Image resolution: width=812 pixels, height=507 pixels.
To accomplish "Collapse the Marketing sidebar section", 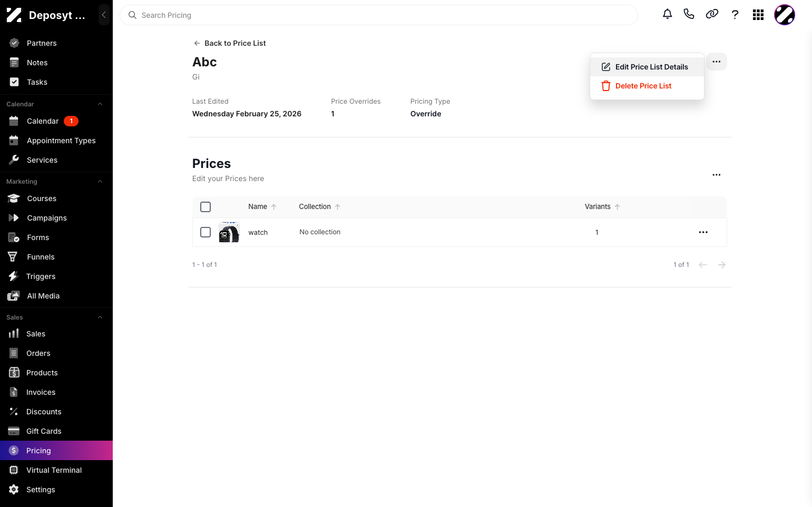I will click(100, 182).
